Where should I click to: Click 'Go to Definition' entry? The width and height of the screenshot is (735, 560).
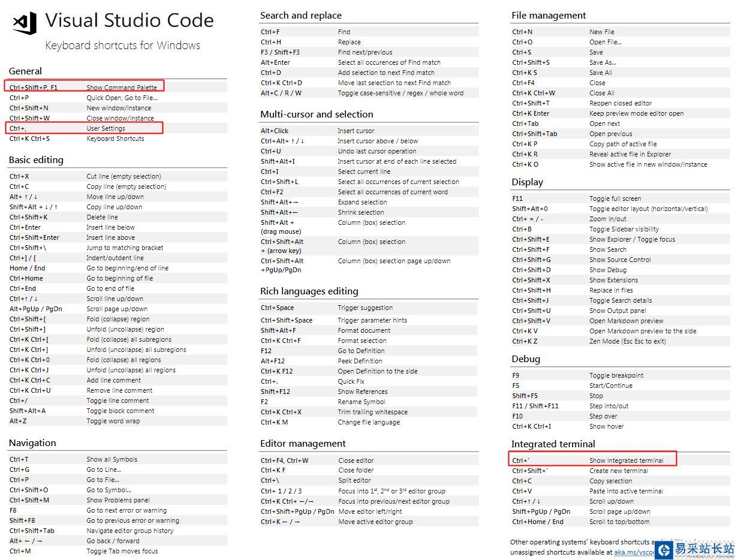pos(361,351)
